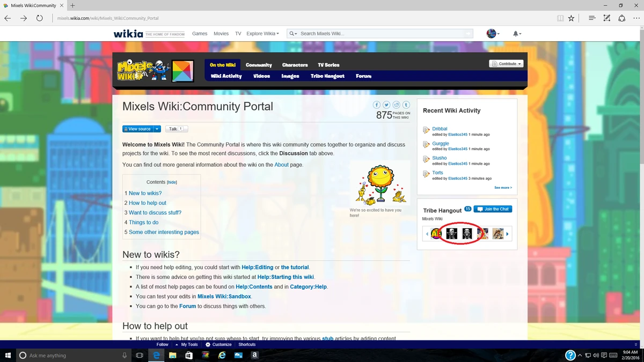Open the Help:Editing link
Image resolution: width=644 pixels, height=362 pixels.
[257, 267]
